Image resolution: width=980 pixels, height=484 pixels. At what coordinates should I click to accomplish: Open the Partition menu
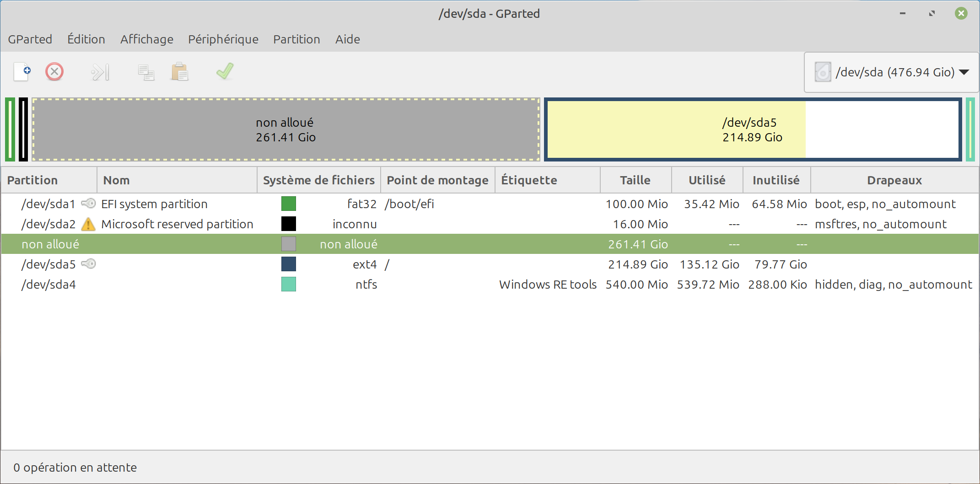296,39
